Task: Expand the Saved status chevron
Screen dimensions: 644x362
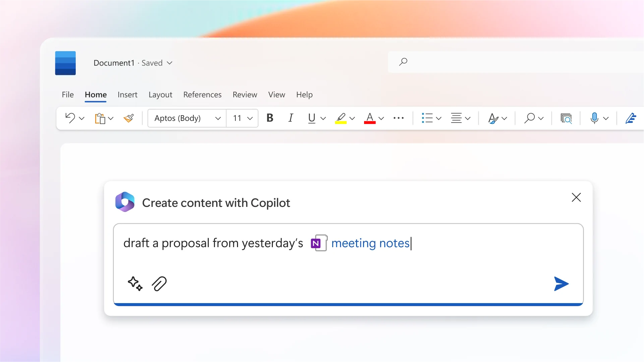Action: coord(170,63)
